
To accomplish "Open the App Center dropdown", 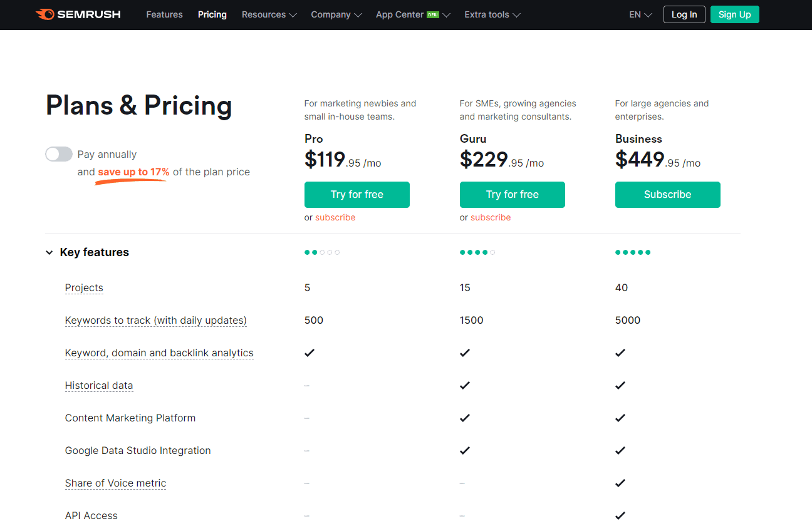I will click(413, 14).
